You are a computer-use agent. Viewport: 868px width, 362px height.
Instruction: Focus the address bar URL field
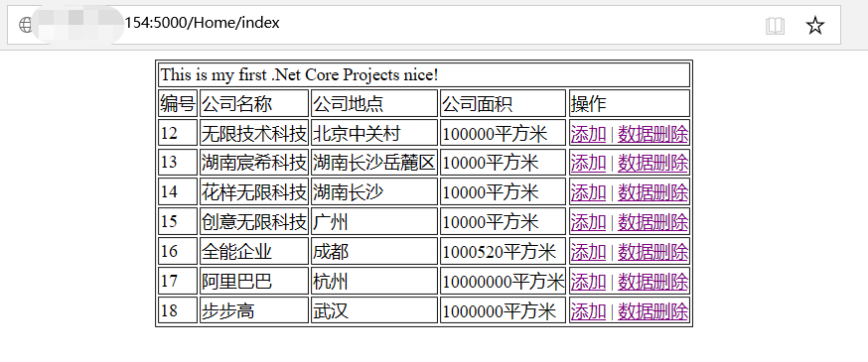click(423, 25)
